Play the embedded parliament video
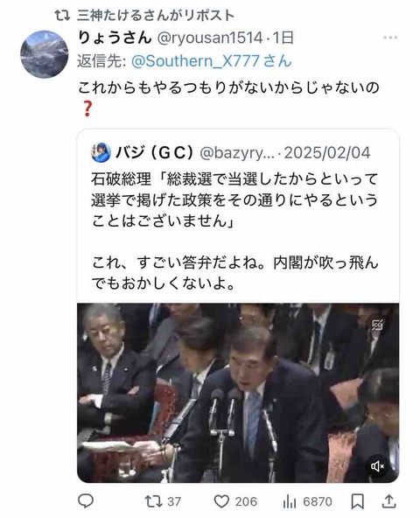The image size is (420, 518). (238, 393)
